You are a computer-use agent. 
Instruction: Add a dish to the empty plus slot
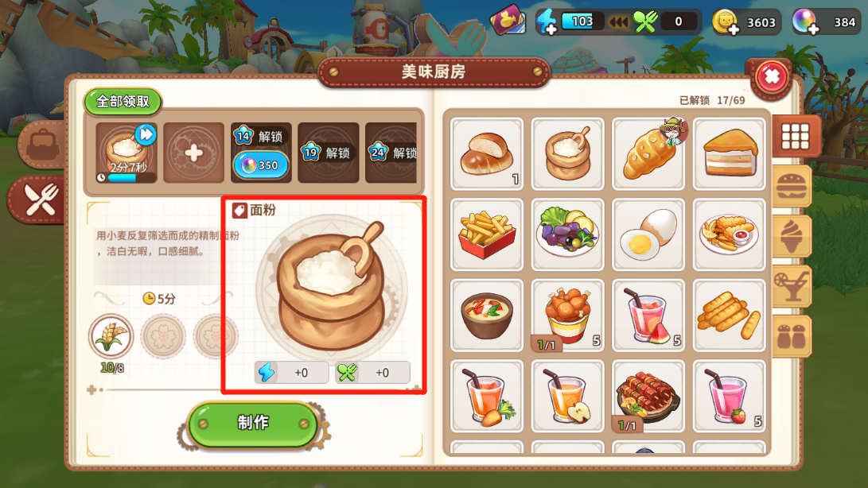(x=194, y=153)
